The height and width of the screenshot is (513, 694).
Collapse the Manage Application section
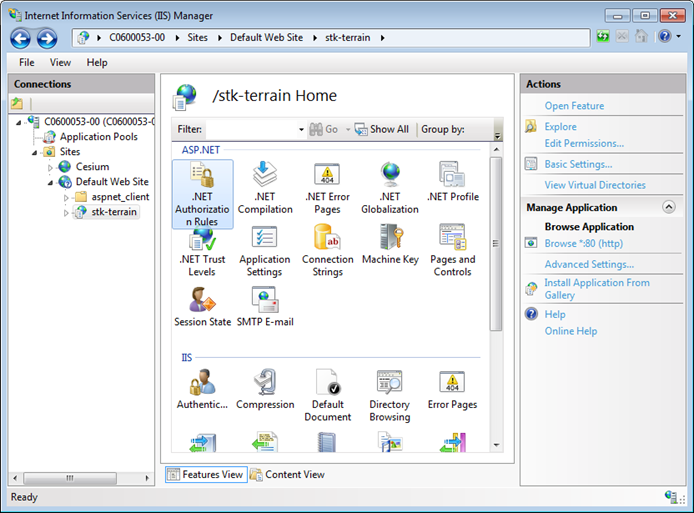coord(668,207)
